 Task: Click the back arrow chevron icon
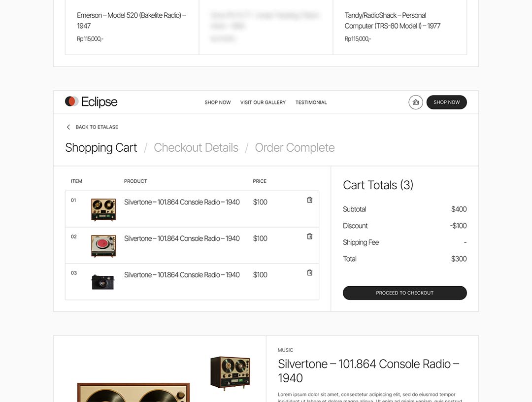[x=68, y=127]
